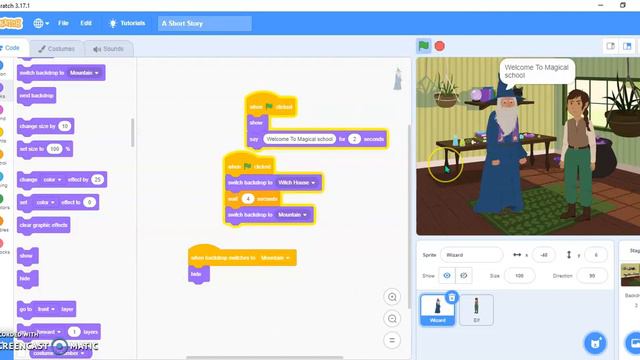640x360 pixels.
Task: Edit the sprite Size field
Action: (519, 276)
